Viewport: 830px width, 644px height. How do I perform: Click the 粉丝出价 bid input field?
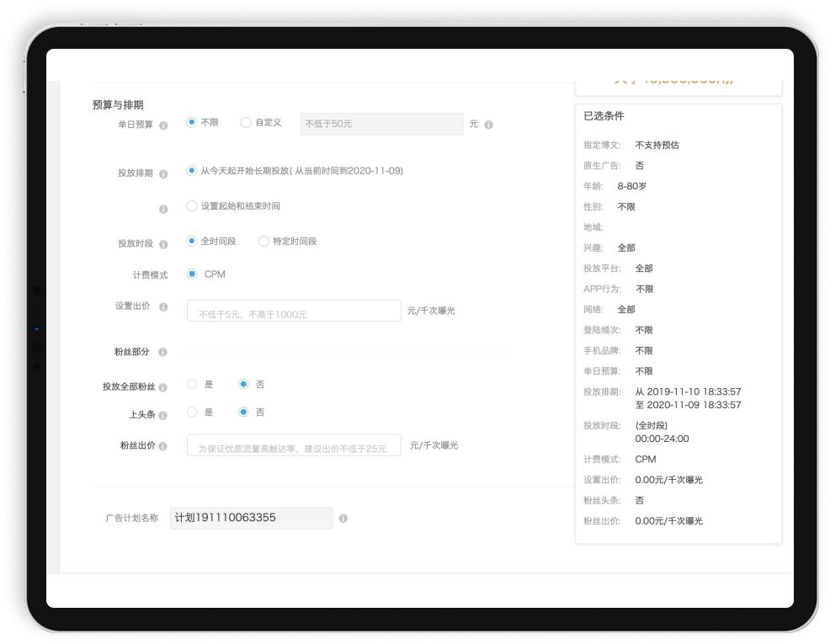pos(294,445)
